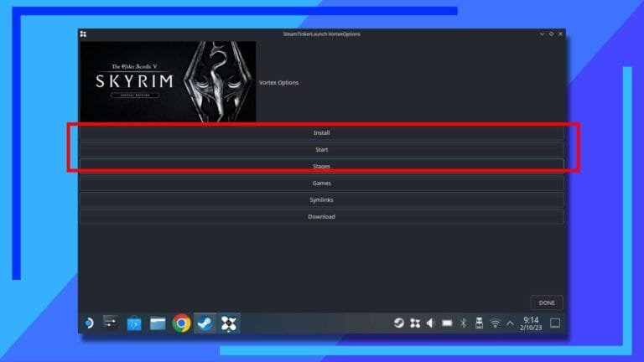This screenshot has width=644, height=362.
Task: Open the SteamTinkerLaunch window menu icon
Action: point(83,34)
